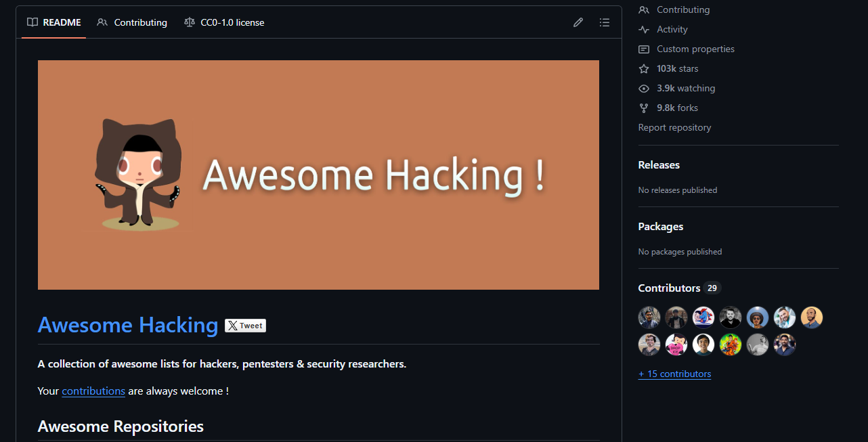Open the grey avatar of person looking up
The width and height of the screenshot is (868, 442).
pos(758,345)
